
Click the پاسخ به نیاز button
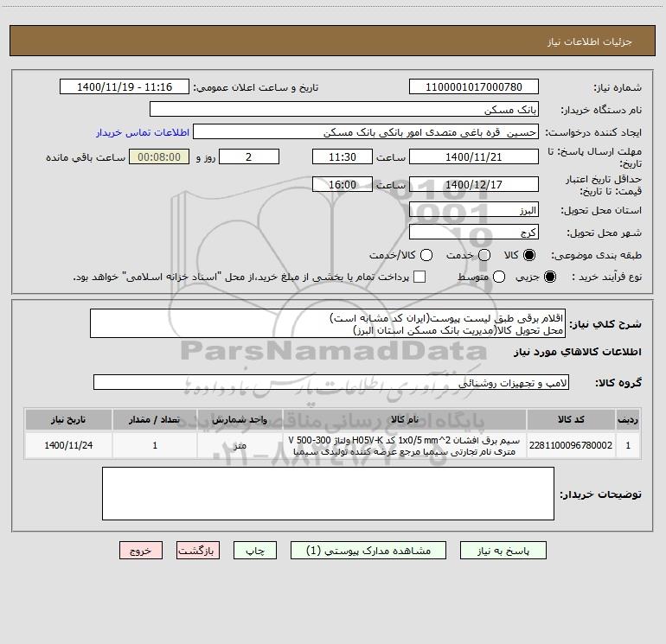pos(503,551)
